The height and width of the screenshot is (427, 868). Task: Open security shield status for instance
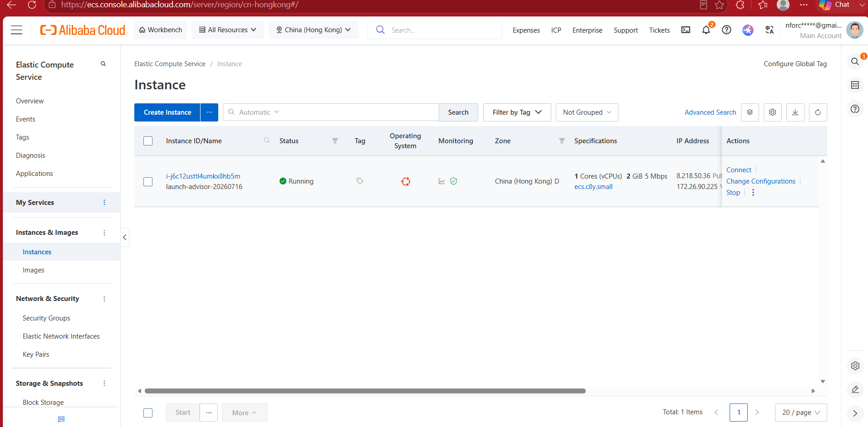454,181
